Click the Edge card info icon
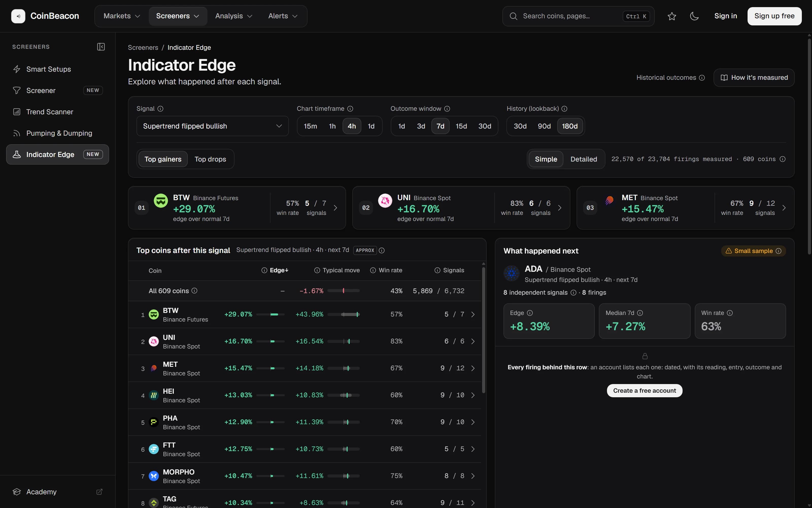 [530, 313]
